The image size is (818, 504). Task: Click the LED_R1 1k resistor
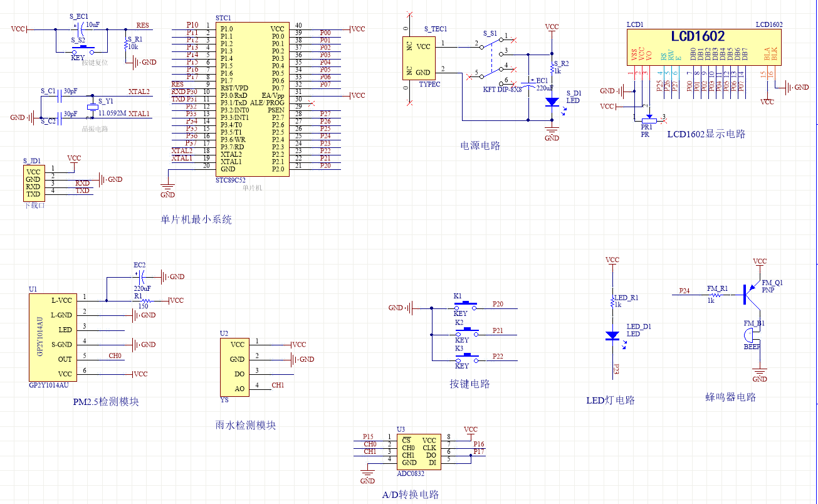coord(612,303)
